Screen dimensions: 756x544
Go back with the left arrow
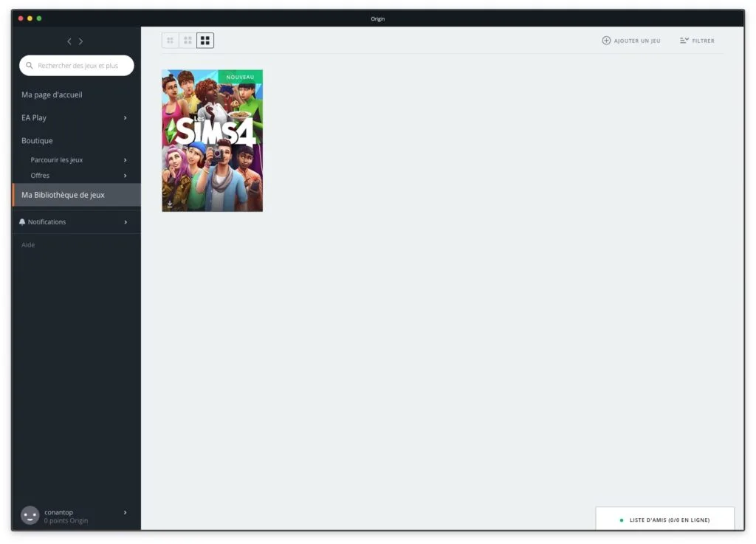(69, 41)
